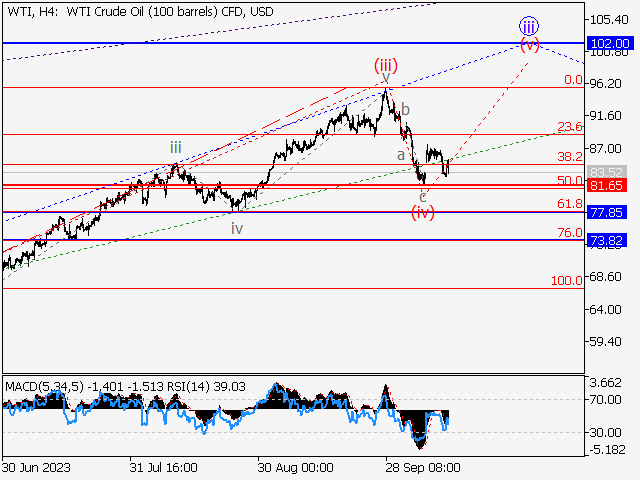Click gray wave label v under red (iii)

pos(386,78)
